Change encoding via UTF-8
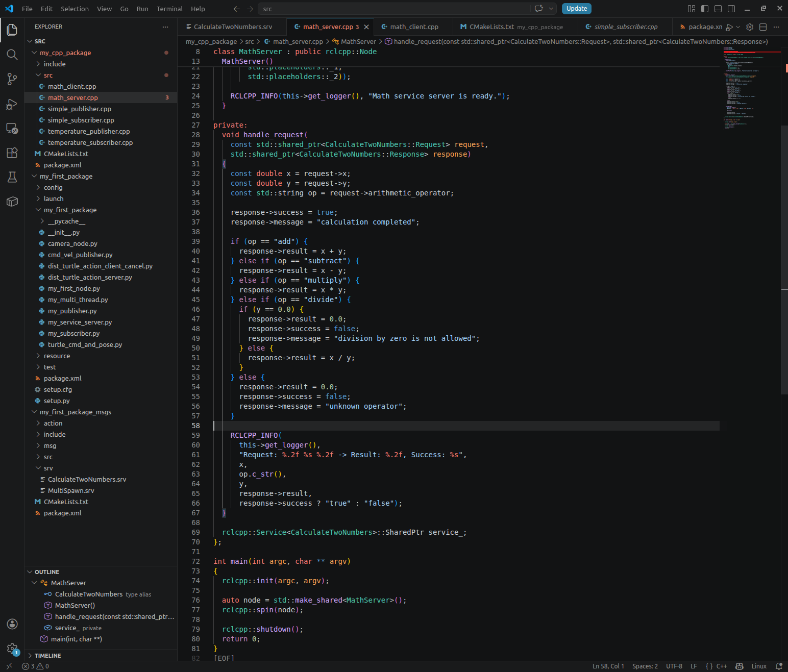The image size is (788, 672). coord(674,666)
